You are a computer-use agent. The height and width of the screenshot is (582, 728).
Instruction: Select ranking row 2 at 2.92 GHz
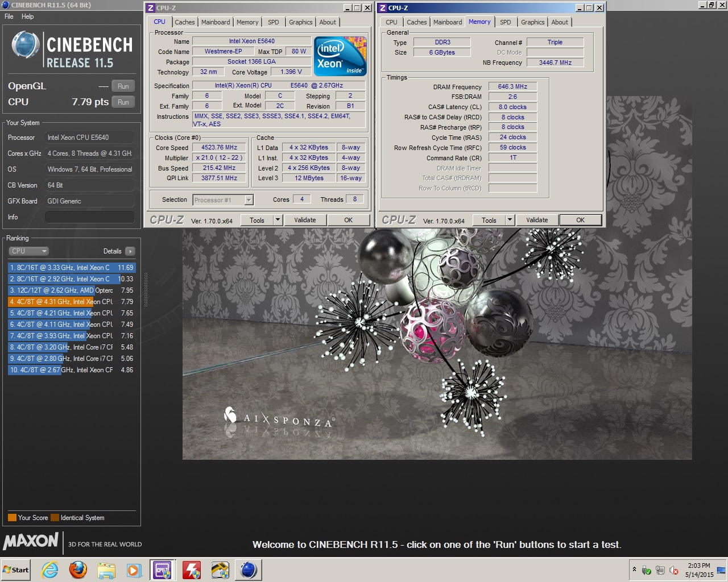72,279
